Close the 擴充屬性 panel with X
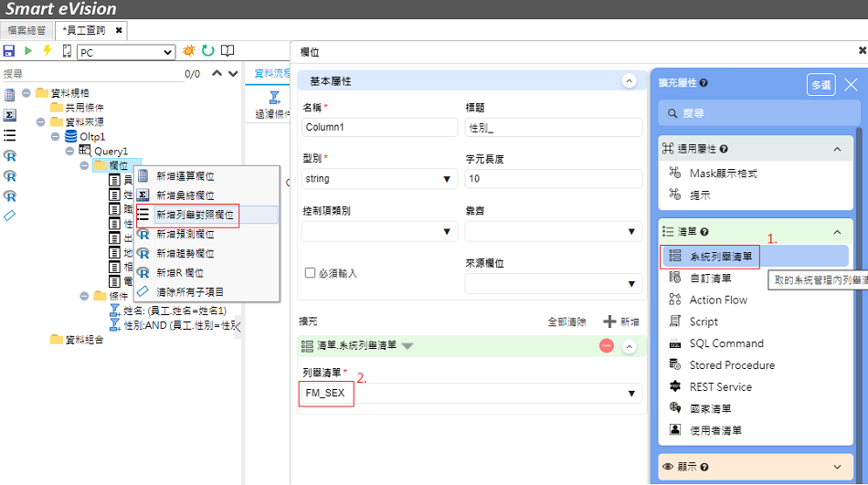This screenshot has height=485, width=868. pos(852,85)
